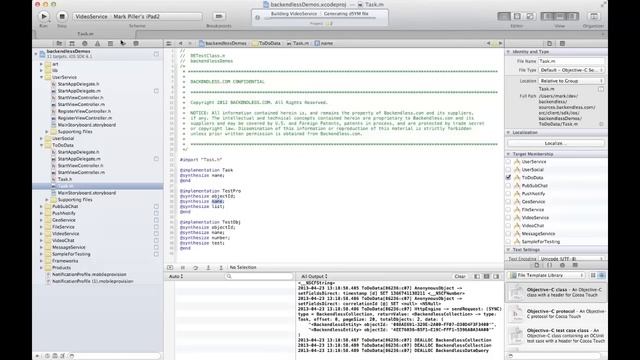Open the Location Relative to Group dropdown
640x360 pixels.
571,81
